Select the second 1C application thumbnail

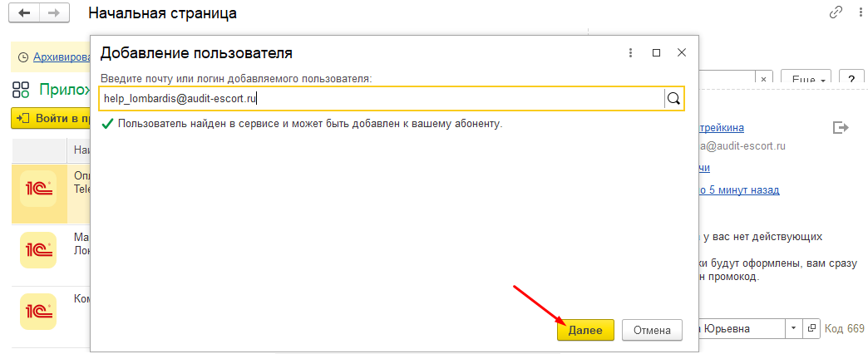coord(38,249)
